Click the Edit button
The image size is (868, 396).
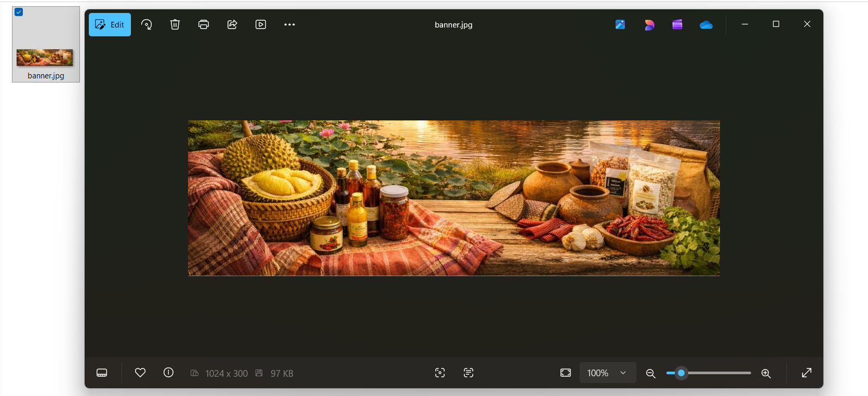[x=110, y=24]
